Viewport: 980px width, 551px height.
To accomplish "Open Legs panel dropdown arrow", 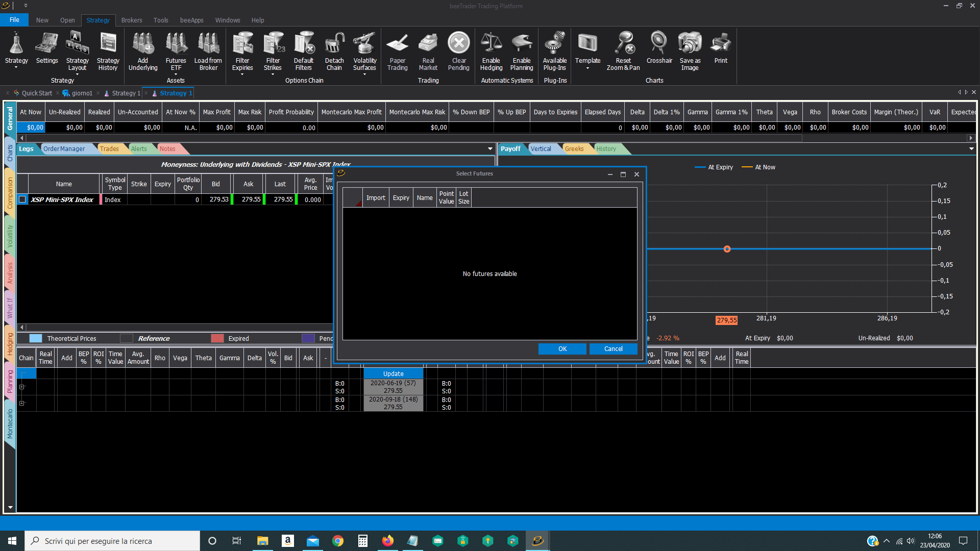I will pos(490,149).
